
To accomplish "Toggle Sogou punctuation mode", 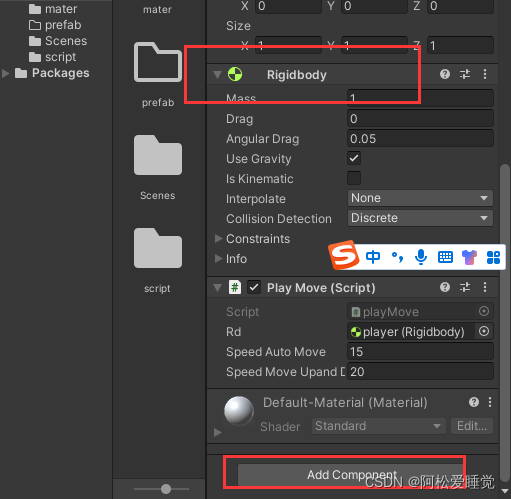I will [397, 257].
